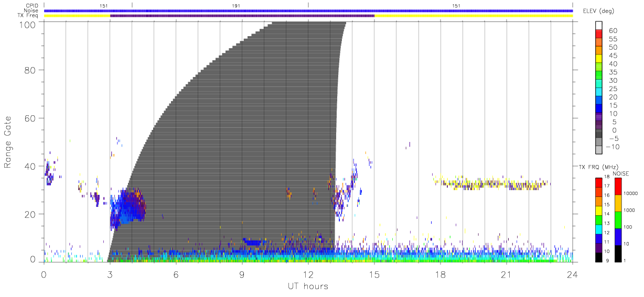Click the 55 label in ELEV legend
644x297 pixels.
614,39
